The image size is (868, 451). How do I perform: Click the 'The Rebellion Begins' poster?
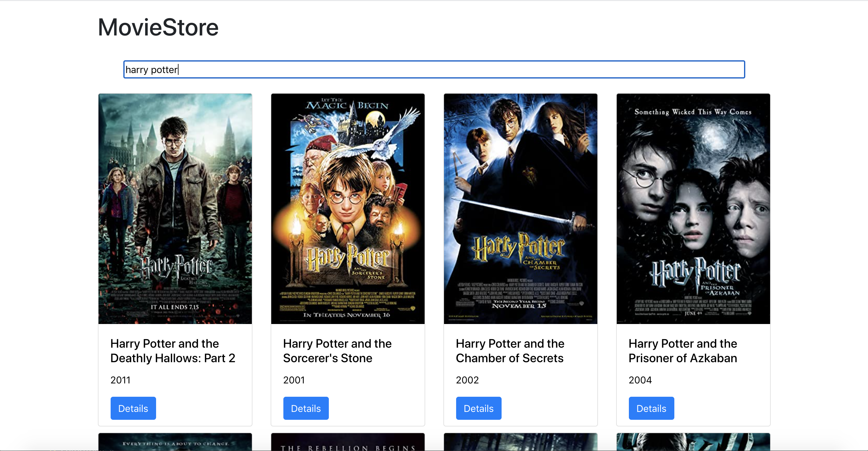point(348,442)
